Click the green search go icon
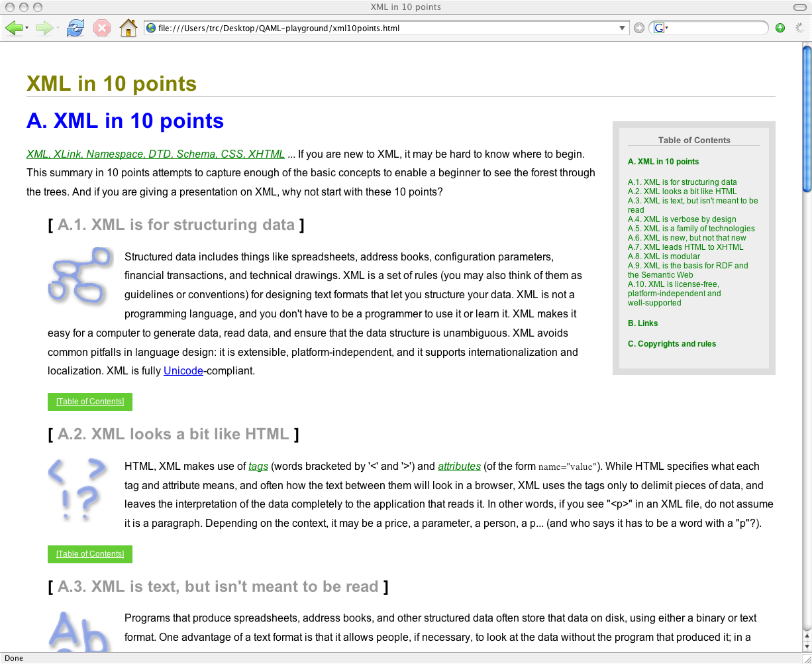 (x=780, y=28)
